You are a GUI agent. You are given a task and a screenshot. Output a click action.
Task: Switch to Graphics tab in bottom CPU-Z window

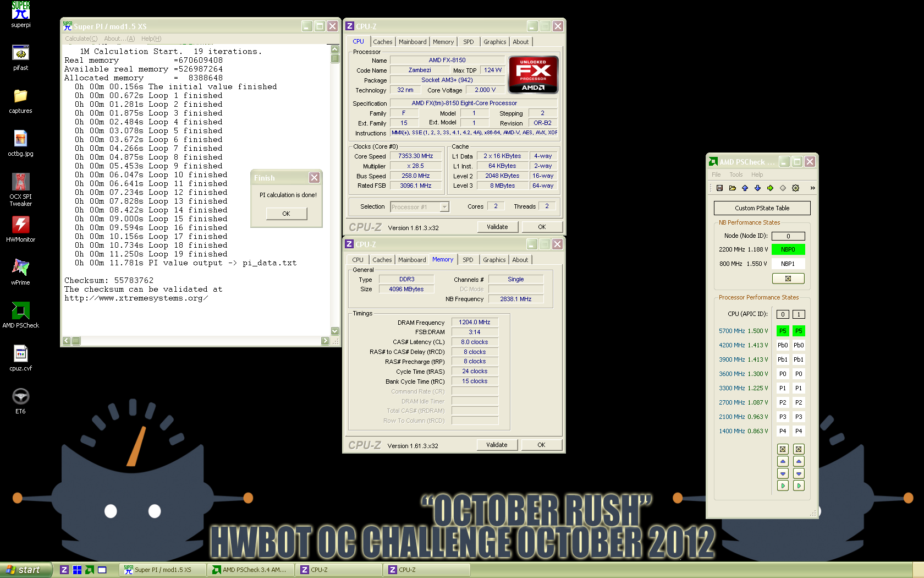(x=494, y=260)
